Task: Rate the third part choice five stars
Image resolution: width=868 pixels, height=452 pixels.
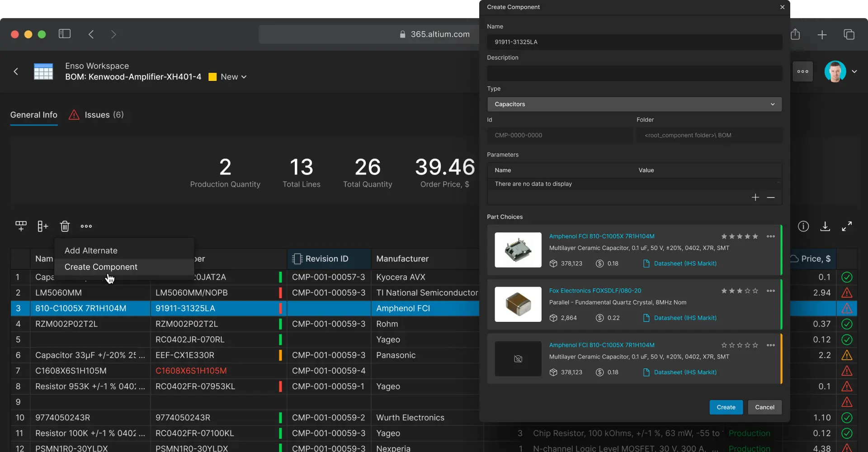Action: point(755,345)
